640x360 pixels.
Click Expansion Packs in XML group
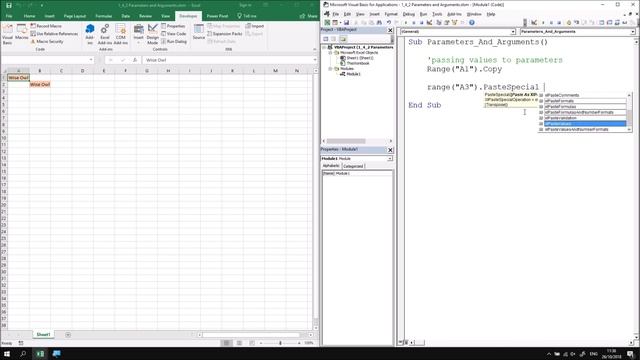(x=225, y=34)
